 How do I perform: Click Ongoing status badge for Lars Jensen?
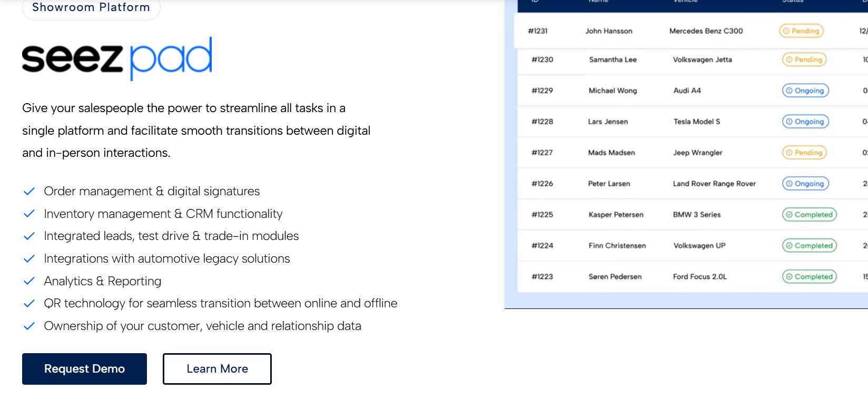[x=805, y=122]
